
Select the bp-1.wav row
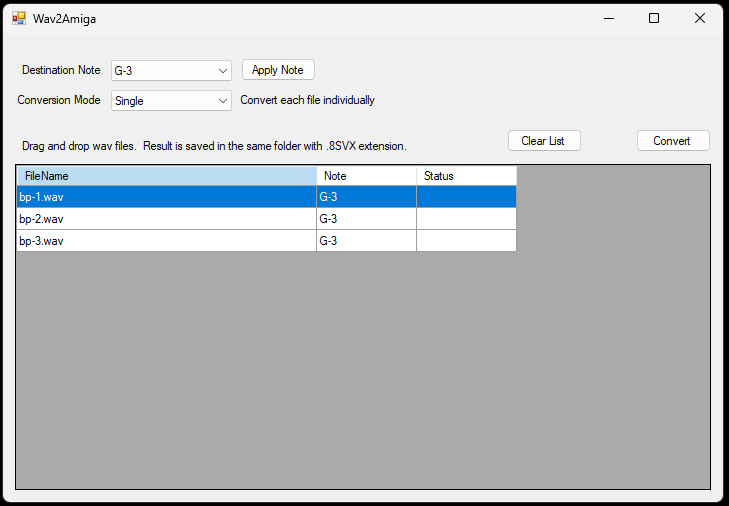click(166, 197)
